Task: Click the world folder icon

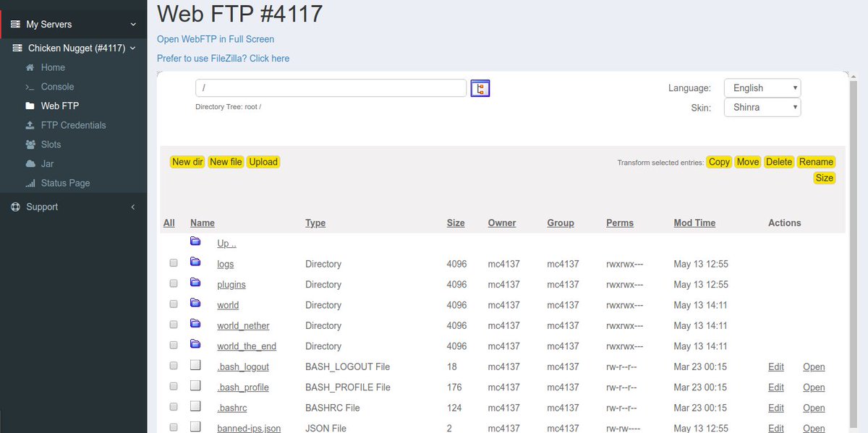Action: [x=195, y=303]
